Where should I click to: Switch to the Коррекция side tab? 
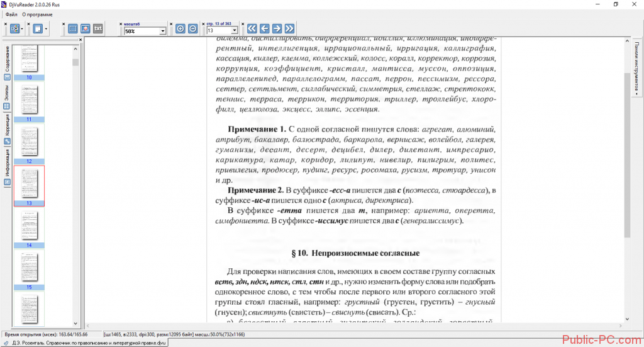point(7,125)
